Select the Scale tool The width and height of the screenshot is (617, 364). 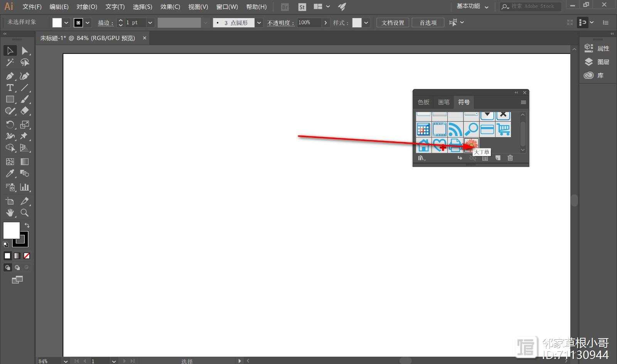[x=25, y=124]
